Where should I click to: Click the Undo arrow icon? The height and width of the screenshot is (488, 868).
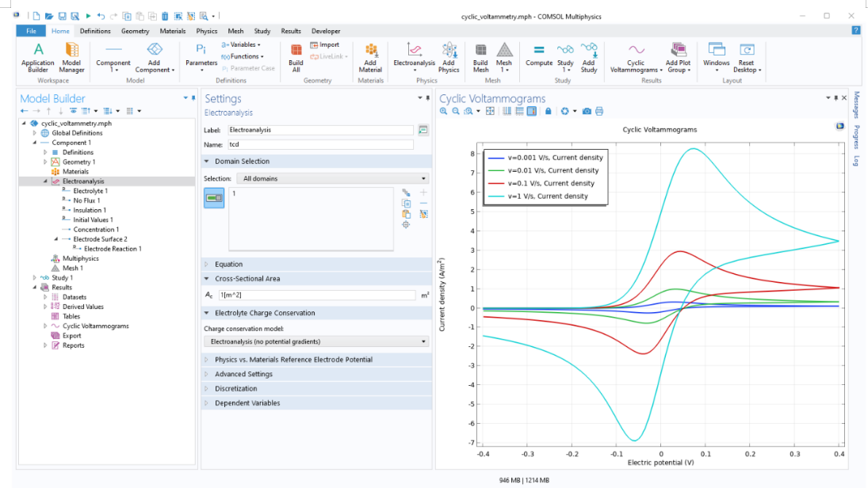(x=101, y=16)
